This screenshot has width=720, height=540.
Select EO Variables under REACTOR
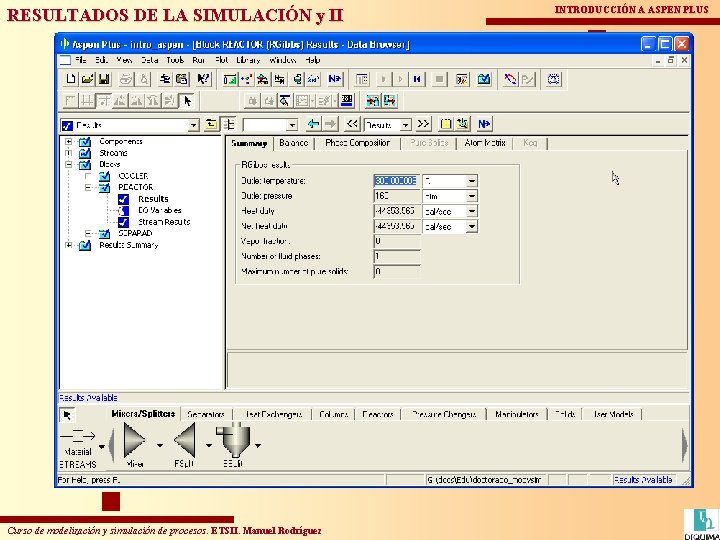159,210
